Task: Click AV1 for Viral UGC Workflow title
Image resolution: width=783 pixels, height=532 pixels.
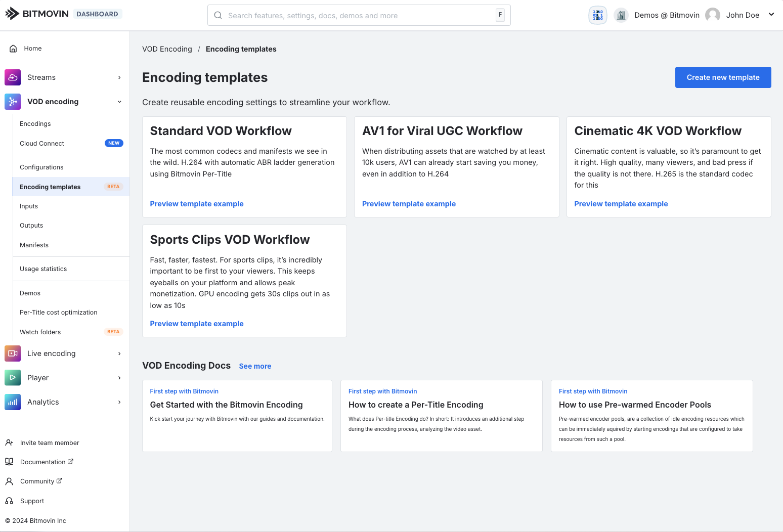Action: (x=442, y=131)
